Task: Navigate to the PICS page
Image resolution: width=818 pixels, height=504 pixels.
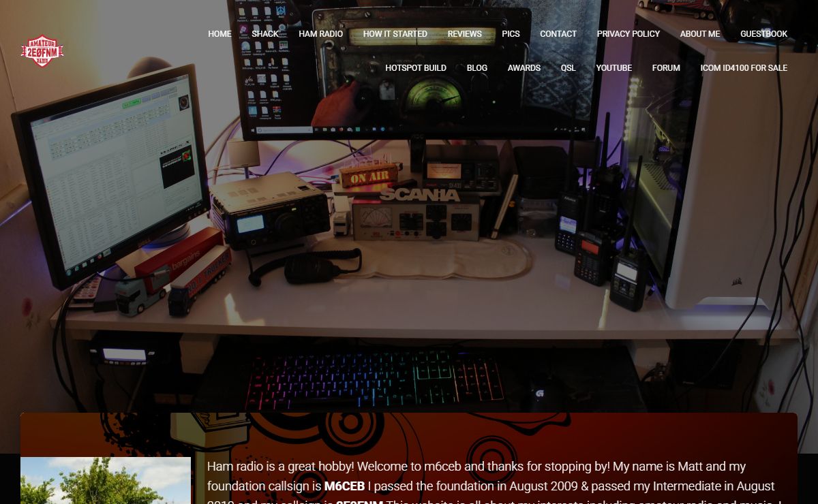Action: point(511,34)
